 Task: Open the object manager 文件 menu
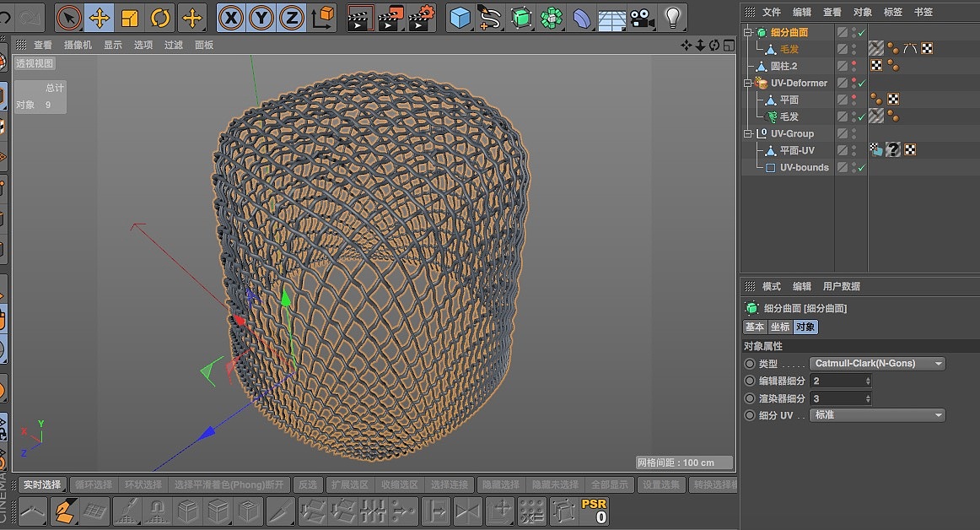pyautogui.click(x=771, y=12)
